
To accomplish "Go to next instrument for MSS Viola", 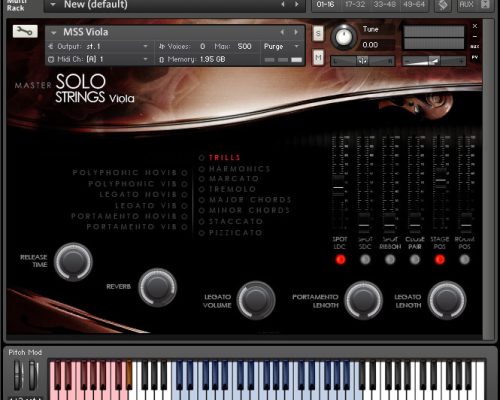I will pos(296,32).
